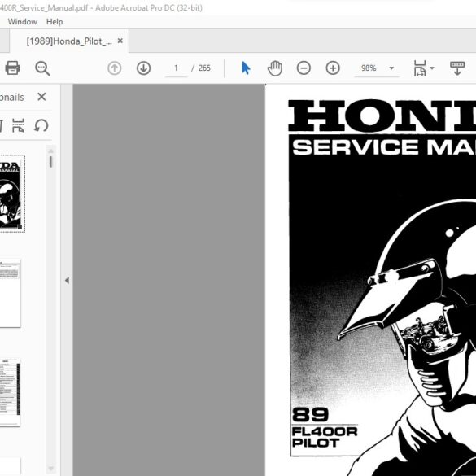Close the Page Thumbnails panel

(41, 97)
